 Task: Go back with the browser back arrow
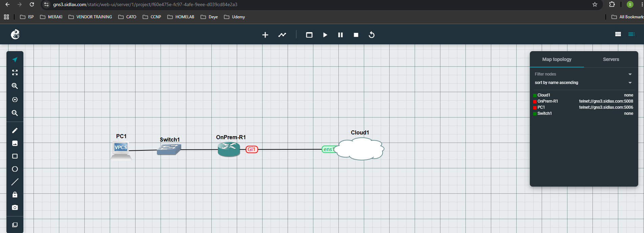tap(7, 4)
